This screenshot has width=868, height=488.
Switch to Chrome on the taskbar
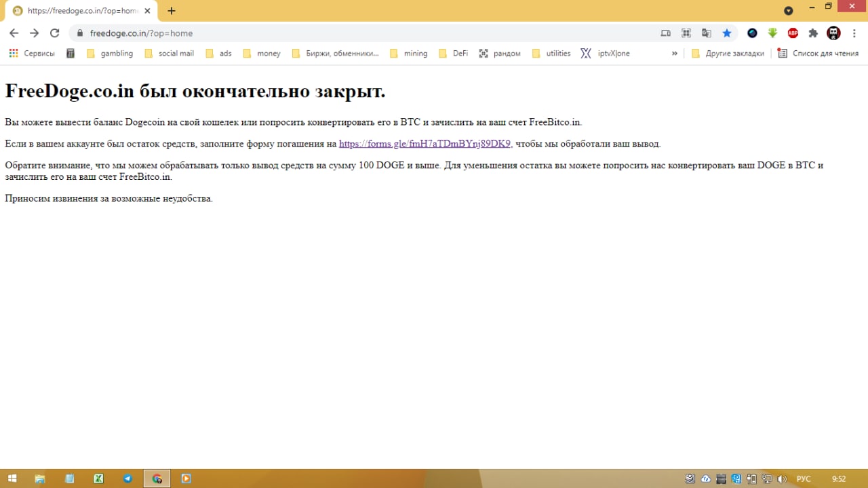(157, 478)
